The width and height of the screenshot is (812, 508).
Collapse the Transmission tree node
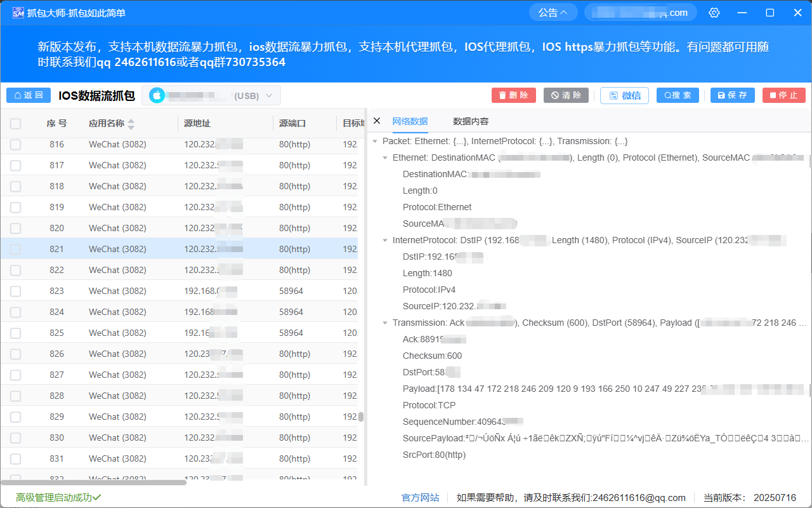(386, 323)
